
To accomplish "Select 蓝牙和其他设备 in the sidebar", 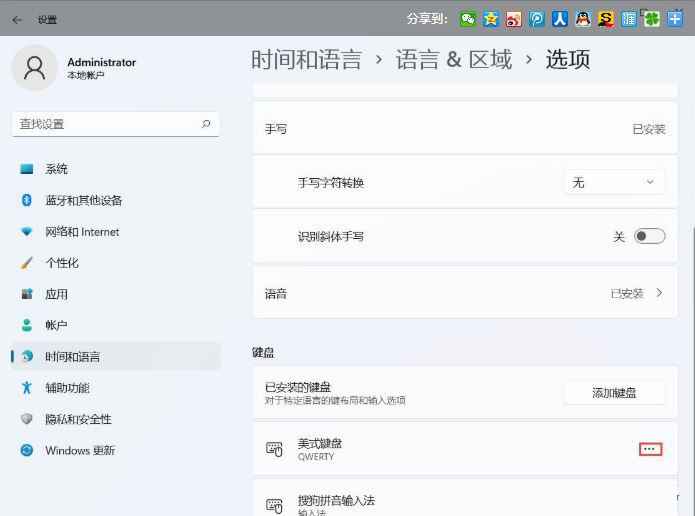I will tap(83, 200).
